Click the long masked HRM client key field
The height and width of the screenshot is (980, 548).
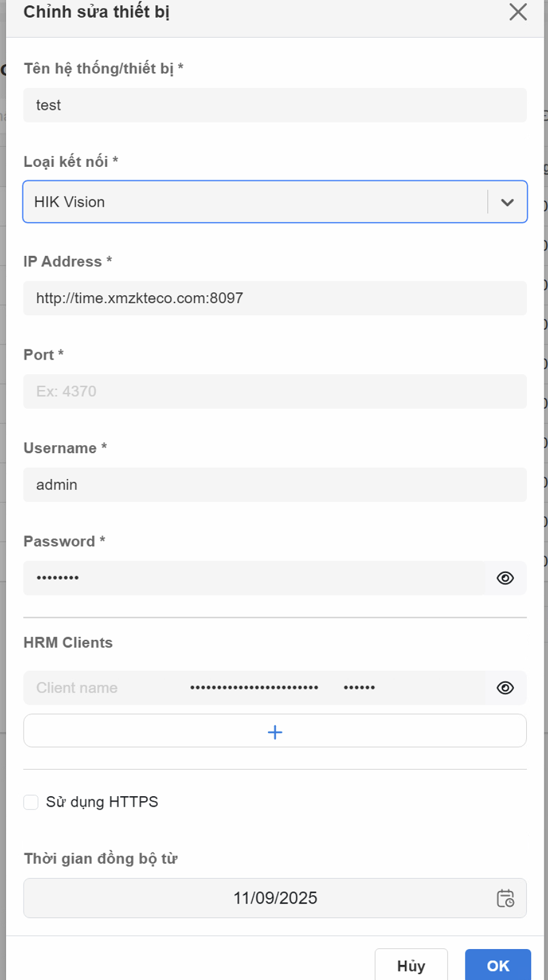(254, 688)
